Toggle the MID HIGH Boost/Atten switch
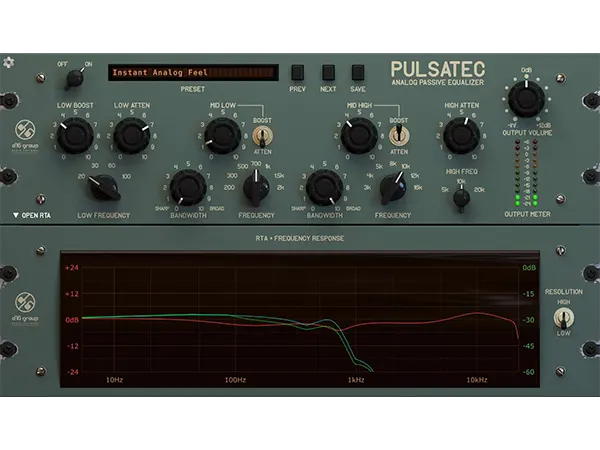 [x=399, y=136]
